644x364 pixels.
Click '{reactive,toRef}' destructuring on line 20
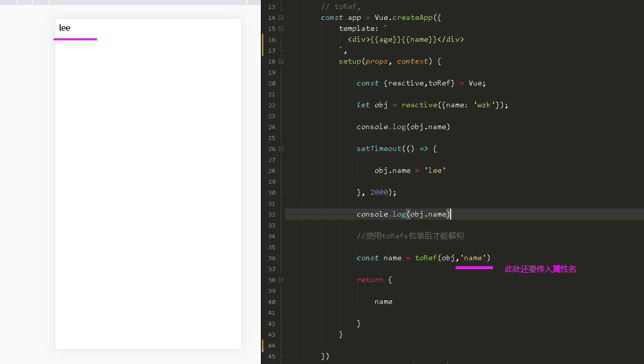click(419, 83)
